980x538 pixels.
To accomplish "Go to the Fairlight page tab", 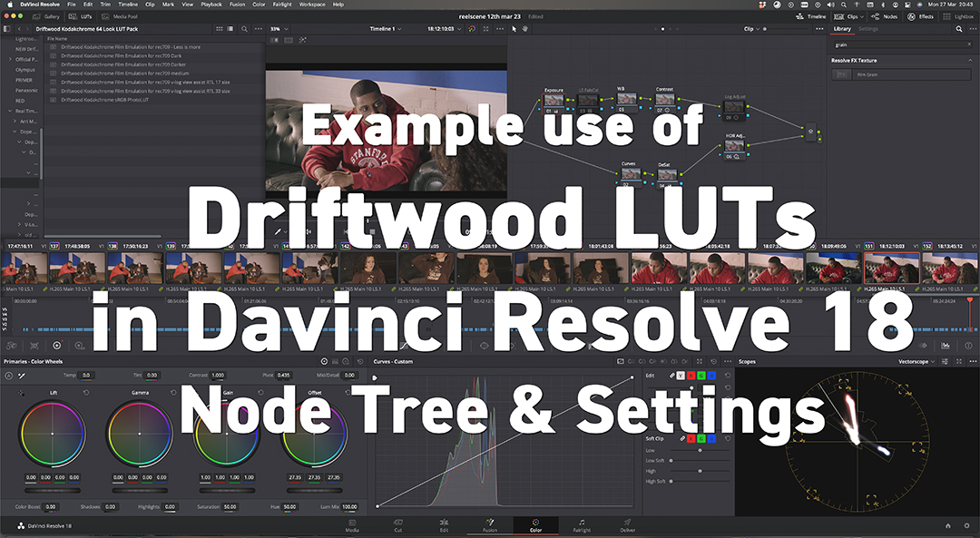I will (582, 525).
